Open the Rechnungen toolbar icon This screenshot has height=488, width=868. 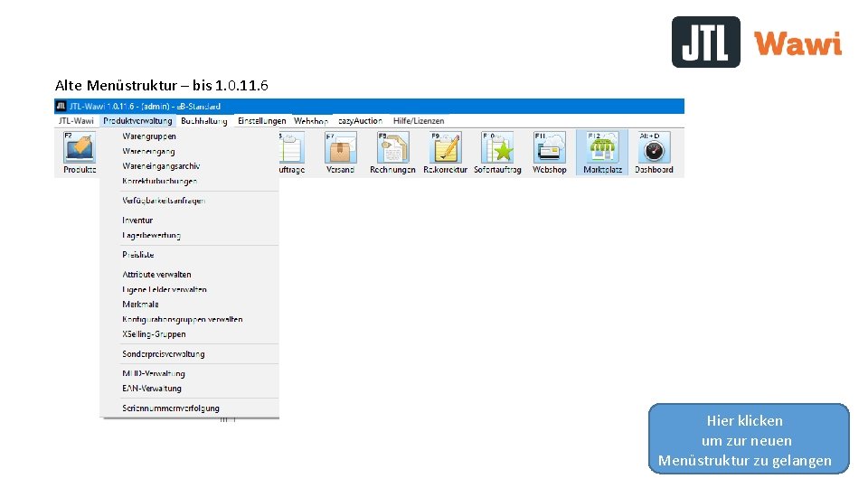click(x=392, y=154)
